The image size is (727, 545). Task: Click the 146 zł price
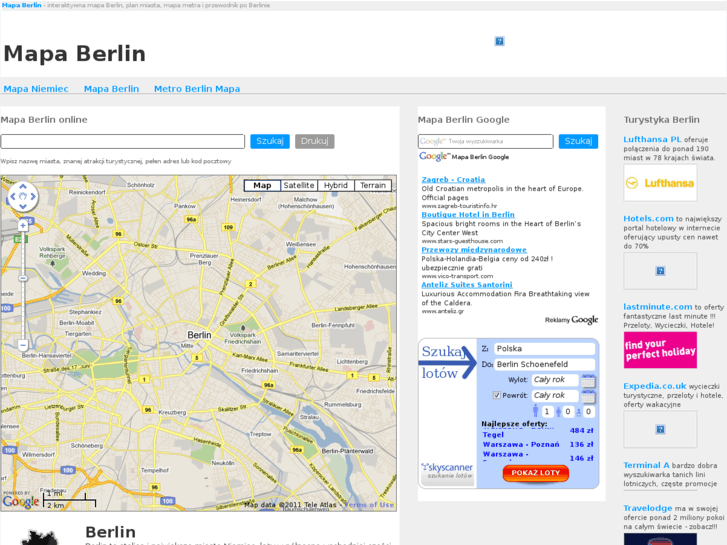581,458
